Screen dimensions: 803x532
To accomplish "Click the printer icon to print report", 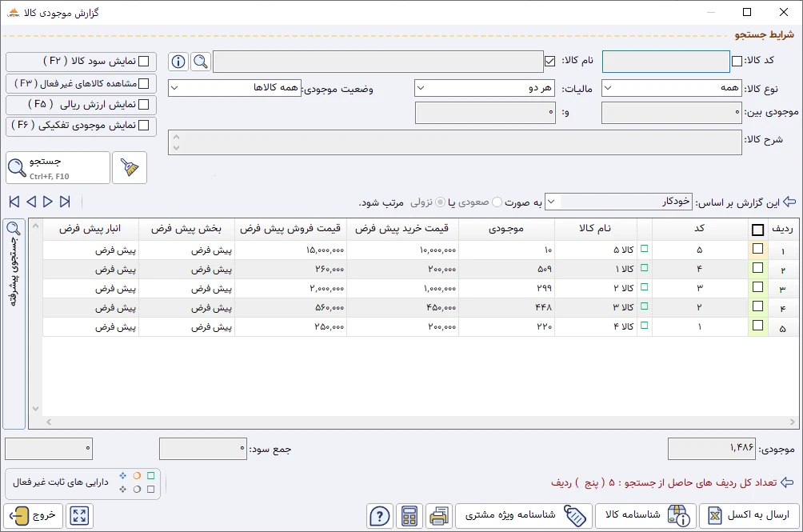I will pos(439,516).
